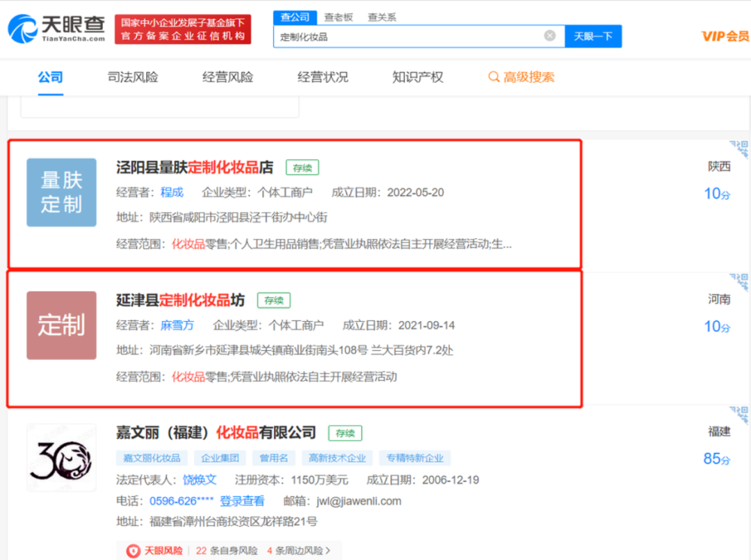The image size is (751, 560).
Task: Open 延津县定制化妆品坊 company page
Action: [180, 300]
